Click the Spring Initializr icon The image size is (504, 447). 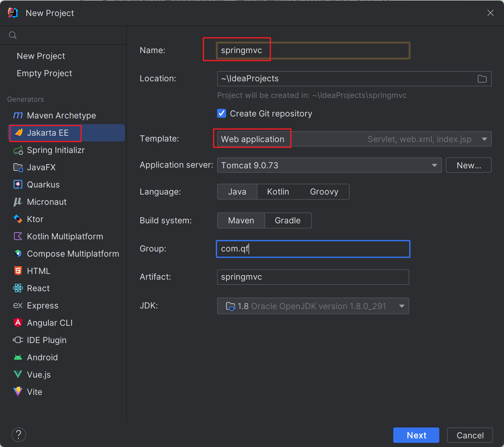(18, 150)
